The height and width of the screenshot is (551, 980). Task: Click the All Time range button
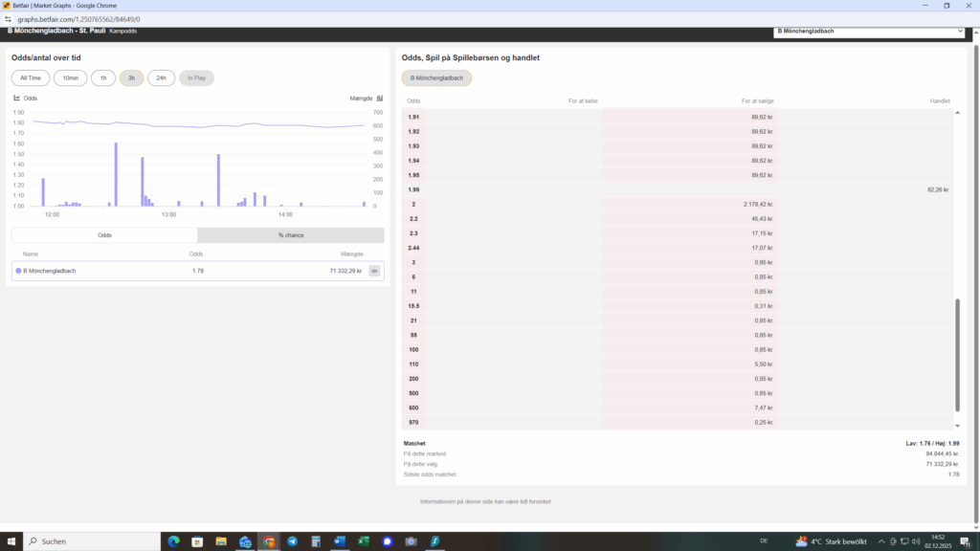tap(31, 78)
